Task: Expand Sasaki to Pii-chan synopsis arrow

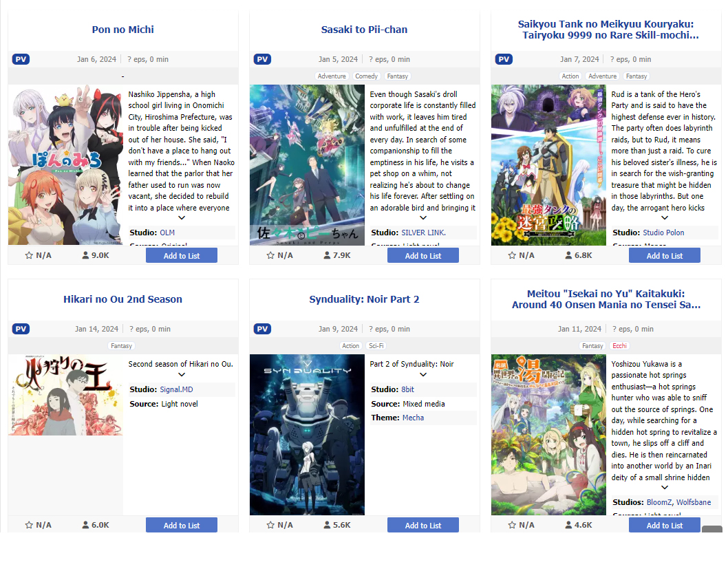Action: click(423, 217)
